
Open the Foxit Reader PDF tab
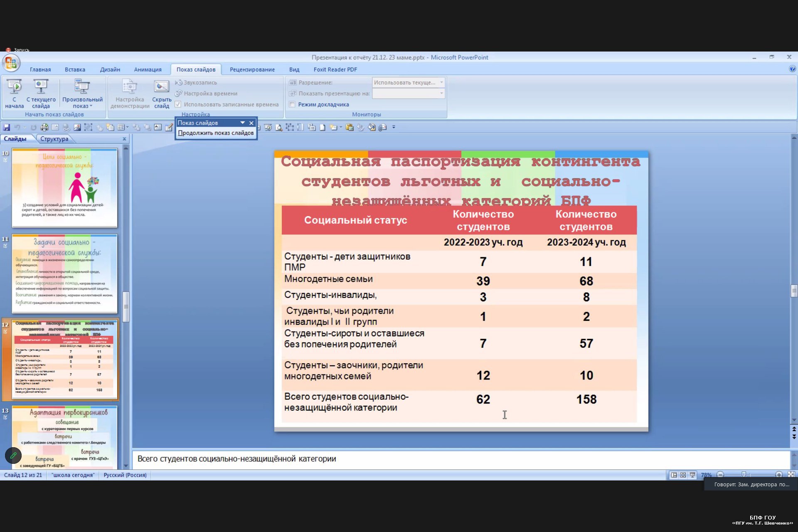tap(335, 69)
